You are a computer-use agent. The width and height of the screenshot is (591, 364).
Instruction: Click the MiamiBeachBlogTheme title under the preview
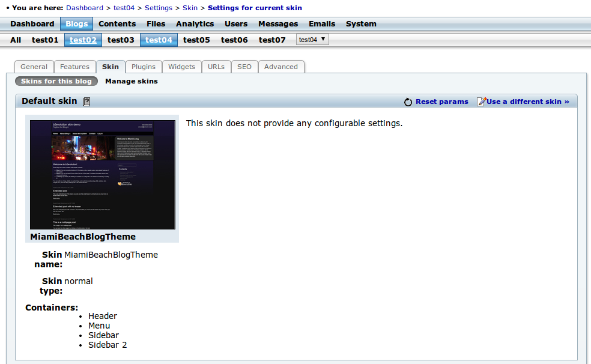pyautogui.click(x=83, y=237)
